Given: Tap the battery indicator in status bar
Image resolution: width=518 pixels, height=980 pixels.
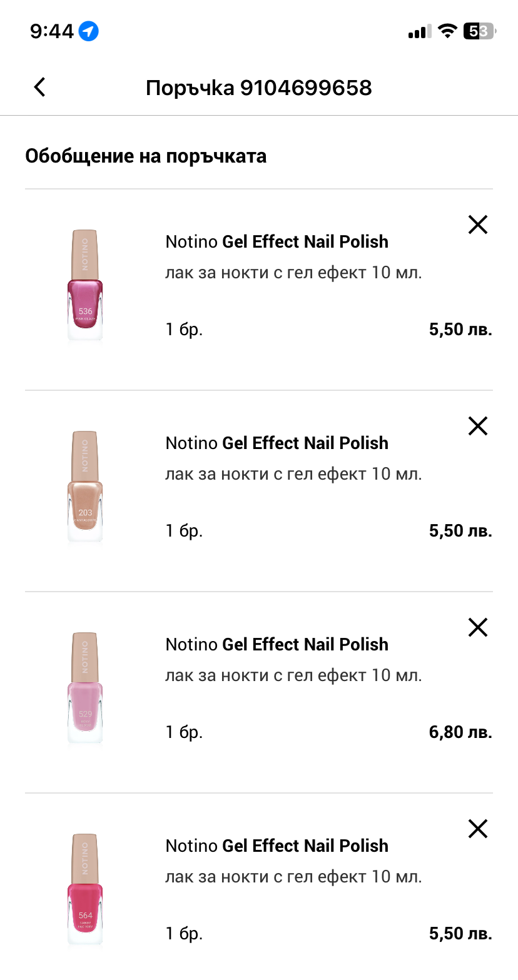Looking at the screenshot, I should (x=479, y=31).
